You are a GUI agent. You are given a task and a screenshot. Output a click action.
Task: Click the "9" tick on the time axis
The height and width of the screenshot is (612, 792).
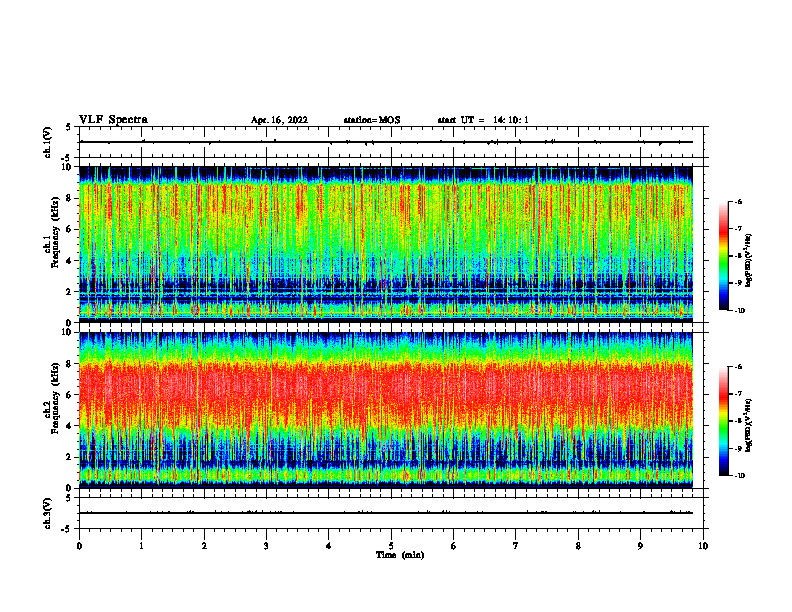click(x=640, y=546)
